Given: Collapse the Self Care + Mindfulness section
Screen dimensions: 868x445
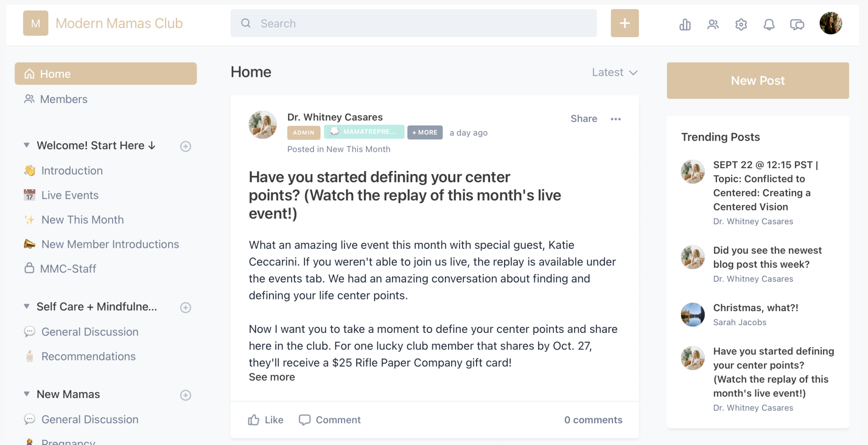Looking at the screenshot, I should [x=27, y=307].
